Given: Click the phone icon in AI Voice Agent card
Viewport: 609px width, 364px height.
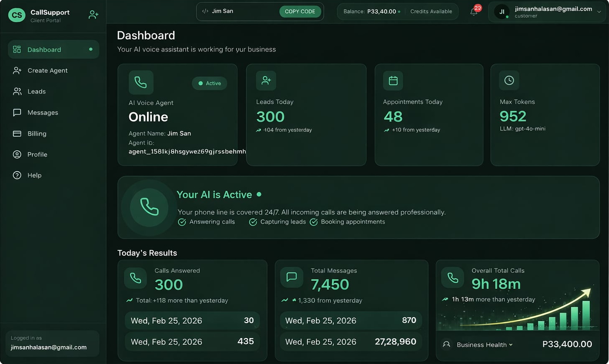Looking at the screenshot, I should click(x=141, y=82).
